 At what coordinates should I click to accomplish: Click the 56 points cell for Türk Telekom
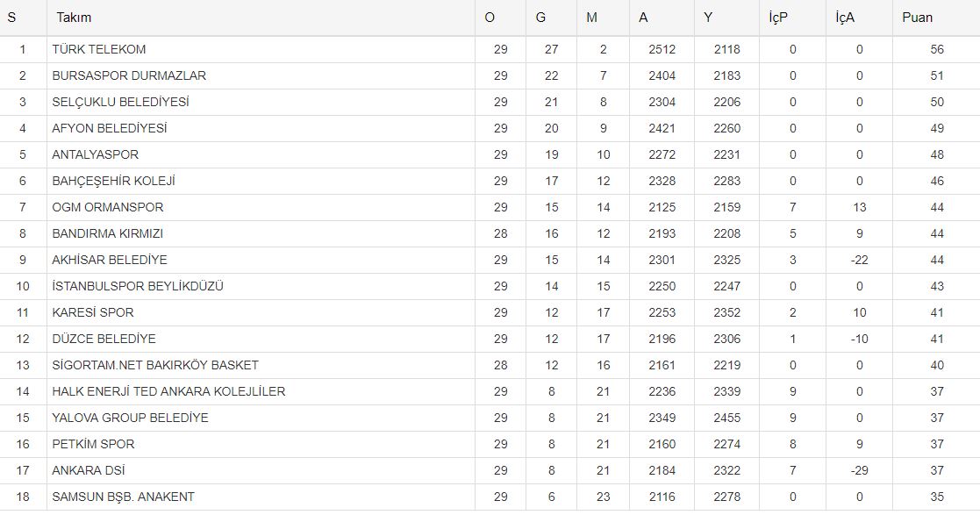pos(937,49)
